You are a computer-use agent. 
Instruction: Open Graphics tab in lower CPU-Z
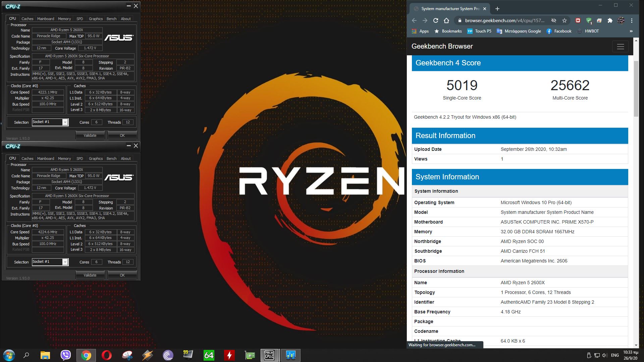click(x=96, y=159)
